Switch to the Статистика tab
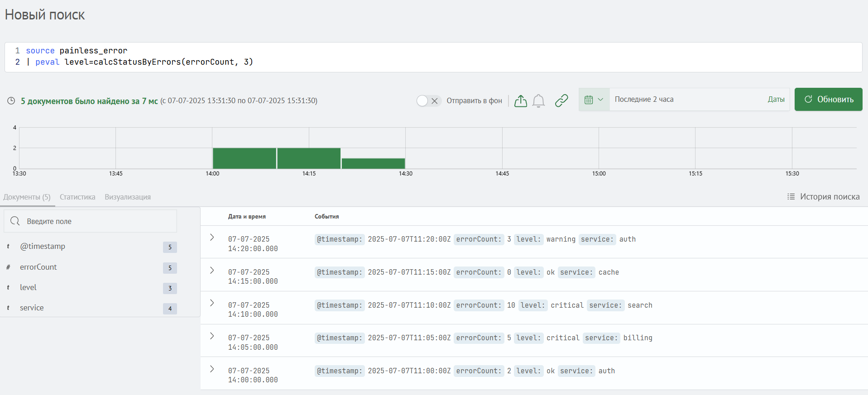Viewport: 868px width, 395px height. click(x=77, y=197)
